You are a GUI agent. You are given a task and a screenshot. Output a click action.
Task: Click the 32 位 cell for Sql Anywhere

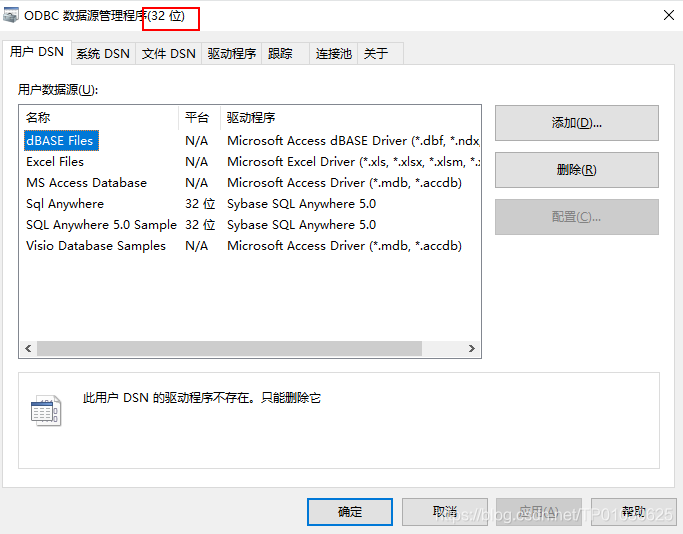coord(200,203)
